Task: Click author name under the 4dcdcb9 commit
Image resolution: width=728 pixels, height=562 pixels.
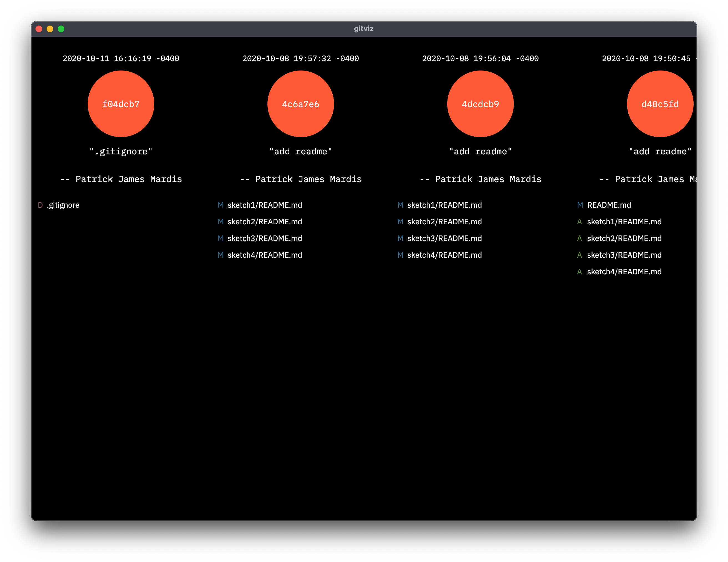Action: 480,179
